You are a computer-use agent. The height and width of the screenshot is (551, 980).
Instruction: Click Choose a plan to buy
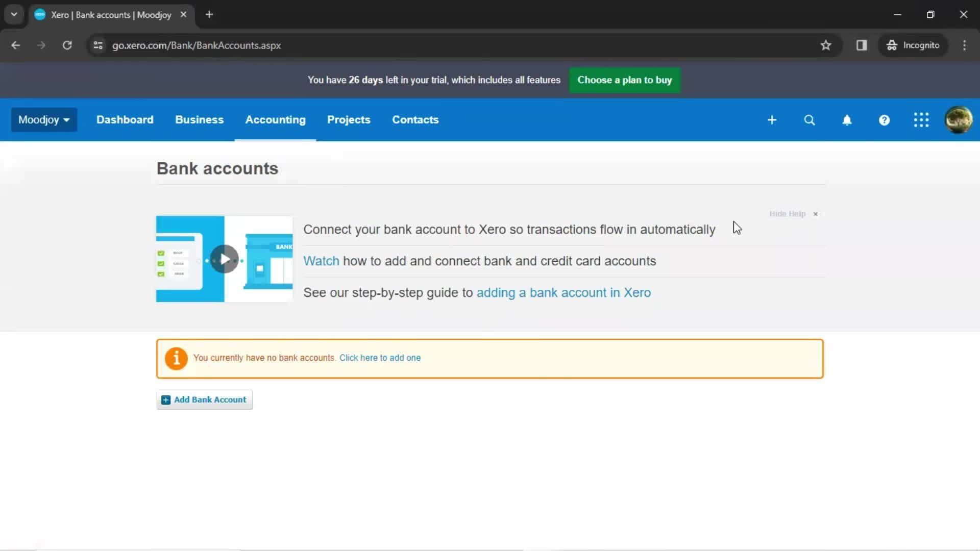[624, 80]
